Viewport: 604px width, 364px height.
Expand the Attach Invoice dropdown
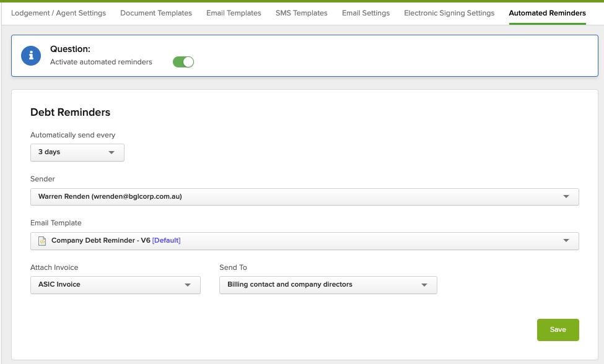pyautogui.click(x=115, y=285)
